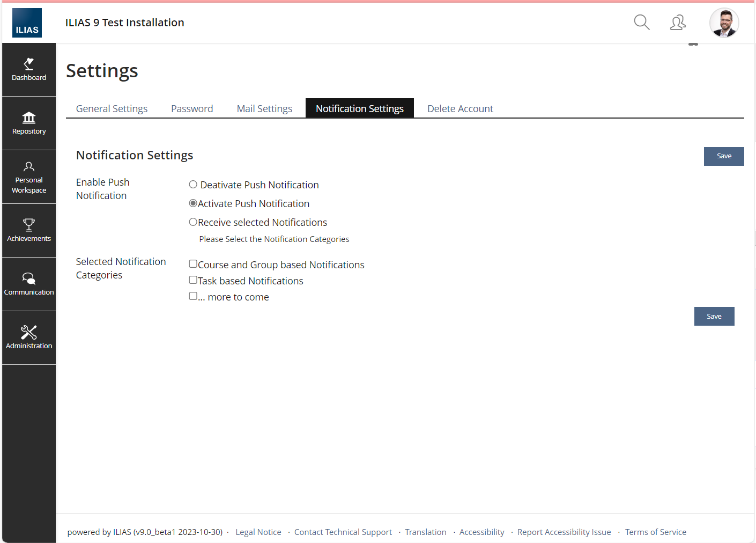Open the contacts icon in header
The width and height of the screenshot is (756, 543).
click(x=678, y=23)
